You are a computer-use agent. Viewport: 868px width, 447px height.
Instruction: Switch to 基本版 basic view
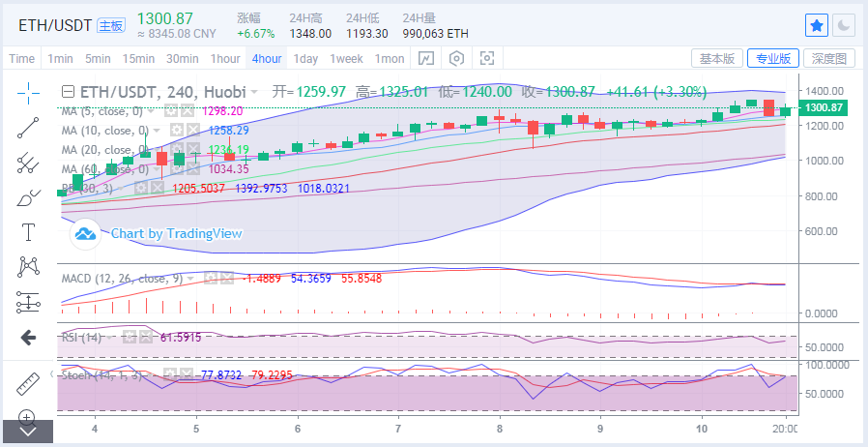pos(717,58)
